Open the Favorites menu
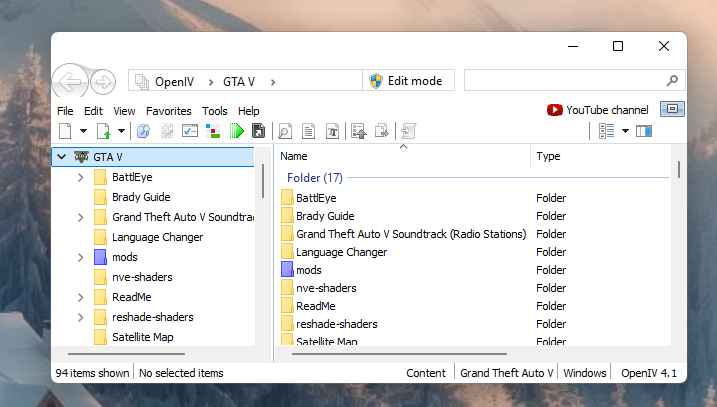This screenshot has height=407, width=717. tap(169, 111)
